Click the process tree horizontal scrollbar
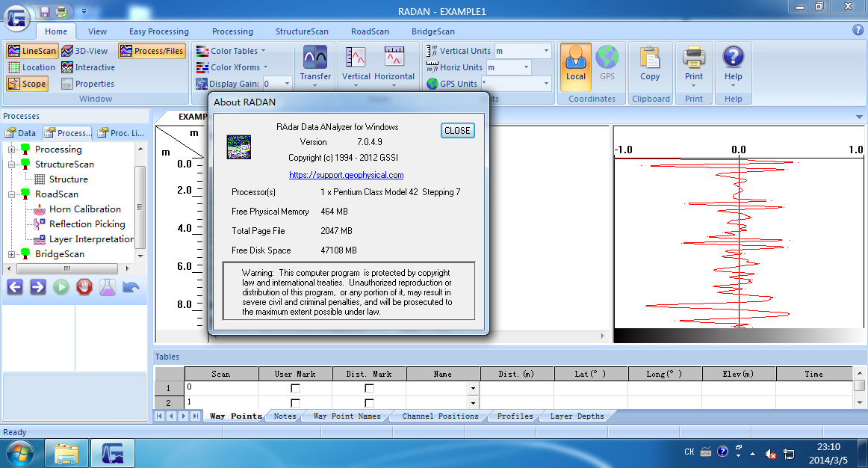The width and height of the screenshot is (868, 468). tap(67, 268)
